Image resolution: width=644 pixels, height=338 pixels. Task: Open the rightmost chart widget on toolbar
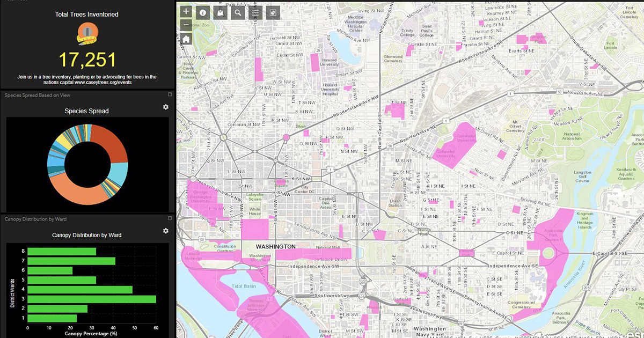pyautogui.click(x=273, y=12)
